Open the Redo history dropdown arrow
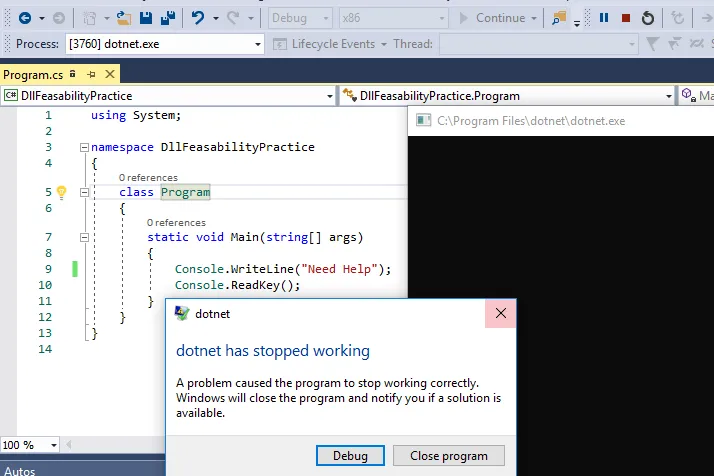 tap(251, 18)
